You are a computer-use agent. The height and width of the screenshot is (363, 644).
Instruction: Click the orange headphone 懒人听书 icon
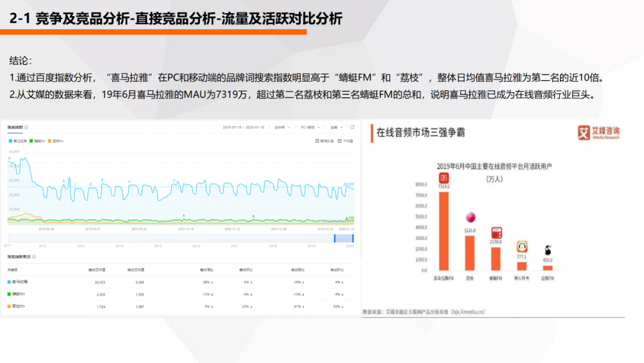(522, 247)
